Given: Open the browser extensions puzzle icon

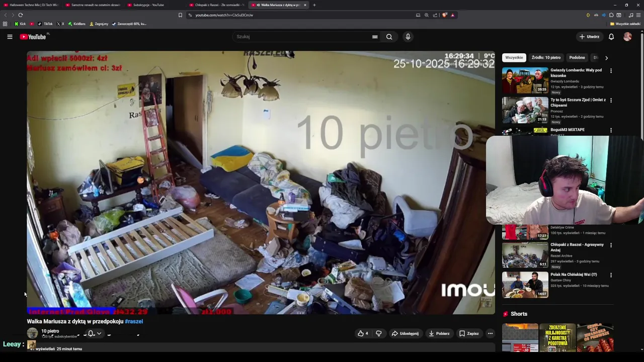Looking at the screenshot, I should point(611,15).
